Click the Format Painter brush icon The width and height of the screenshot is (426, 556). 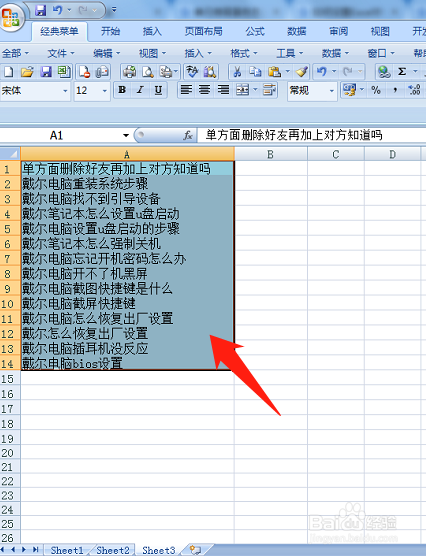[x=302, y=72]
